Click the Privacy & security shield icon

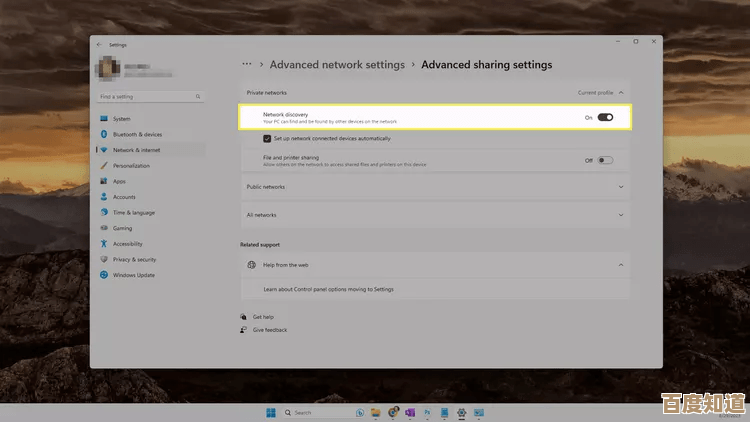click(x=104, y=259)
